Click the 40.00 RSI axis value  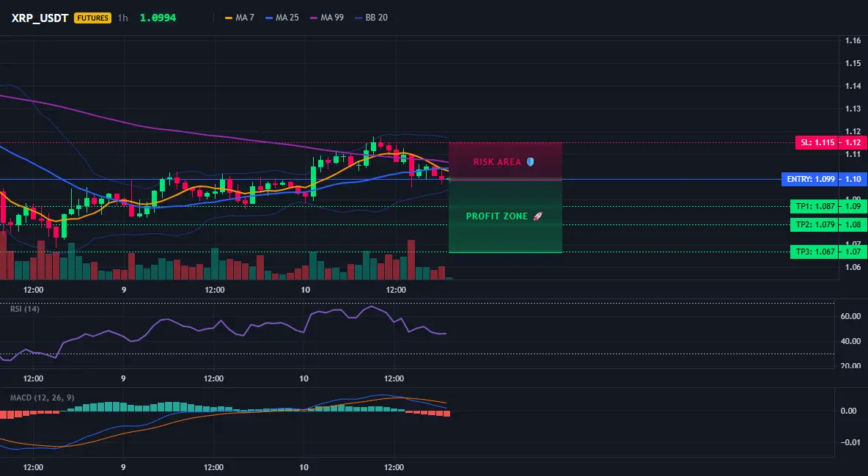[851, 341]
